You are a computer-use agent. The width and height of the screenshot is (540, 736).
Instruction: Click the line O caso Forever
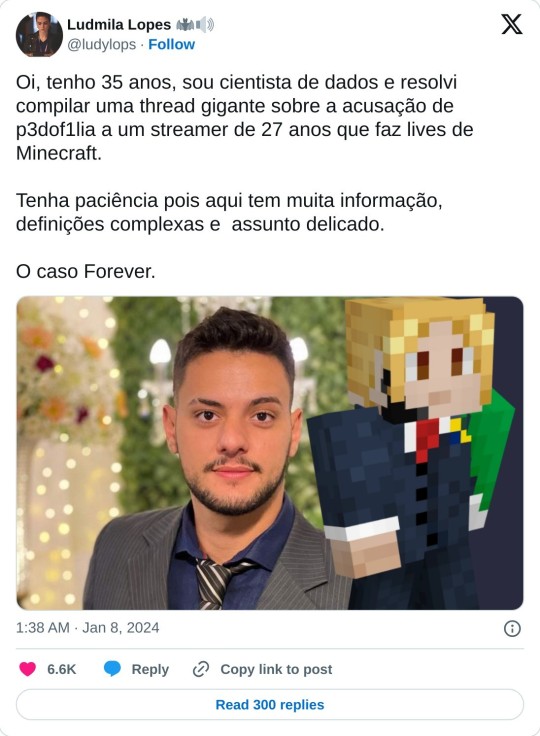85,271
